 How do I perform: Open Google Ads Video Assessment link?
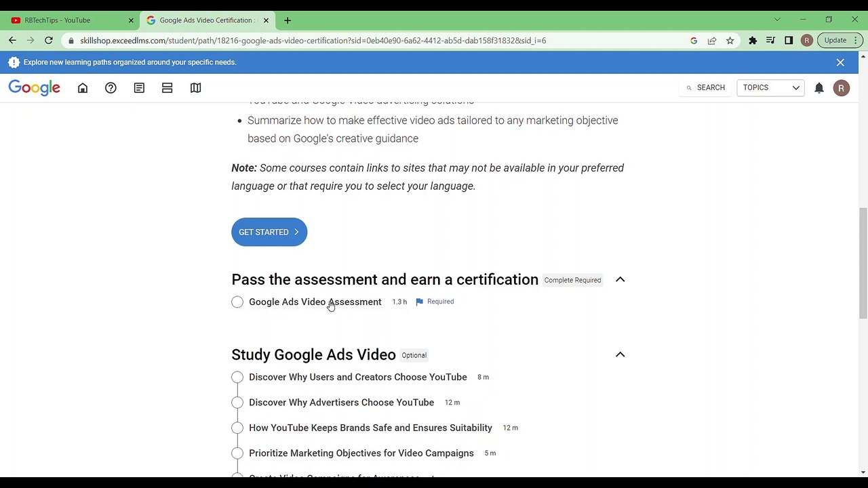click(315, 302)
